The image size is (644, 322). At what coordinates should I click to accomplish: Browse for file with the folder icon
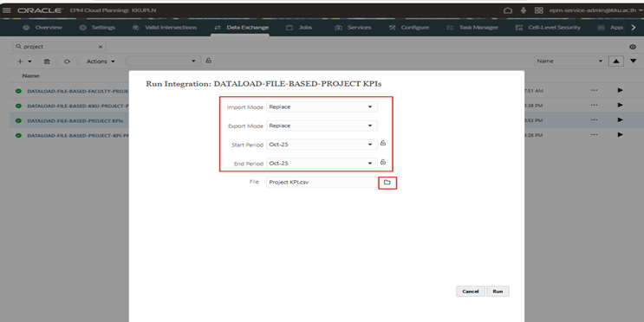pyautogui.click(x=387, y=182)
